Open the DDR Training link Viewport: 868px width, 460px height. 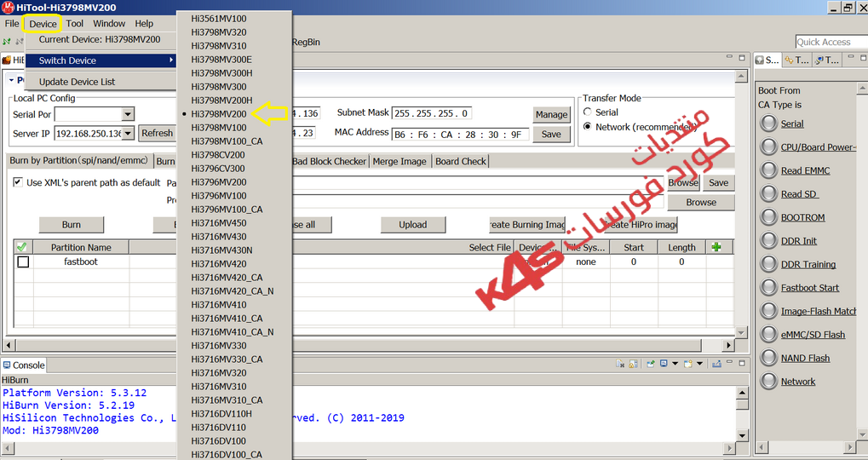tap(808, 265)
